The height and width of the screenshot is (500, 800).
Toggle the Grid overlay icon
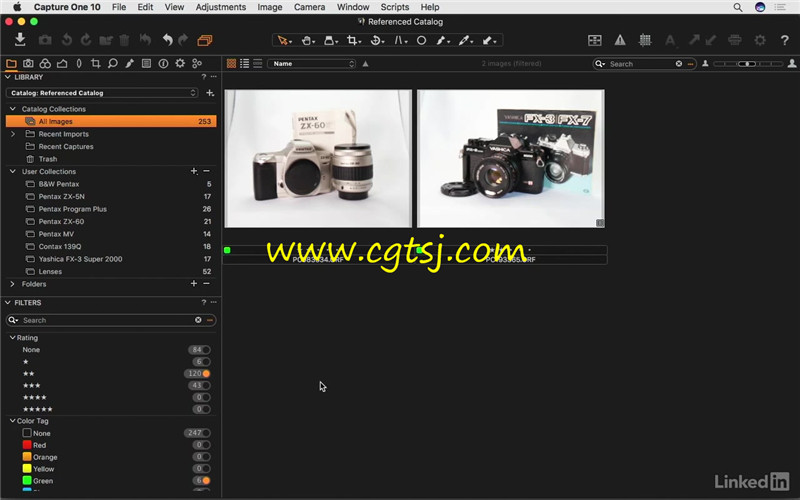tap(645, 40)
